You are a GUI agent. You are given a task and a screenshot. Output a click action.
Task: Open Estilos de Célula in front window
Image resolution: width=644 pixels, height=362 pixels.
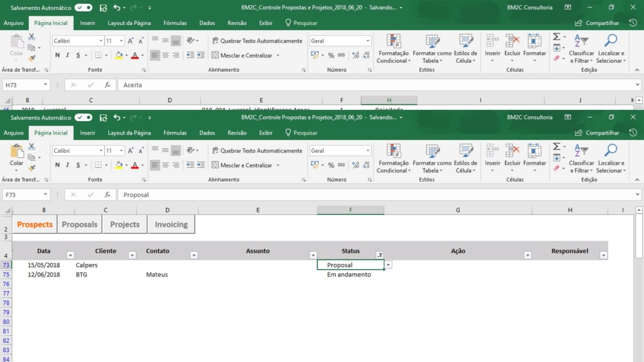tap(465, 158)
